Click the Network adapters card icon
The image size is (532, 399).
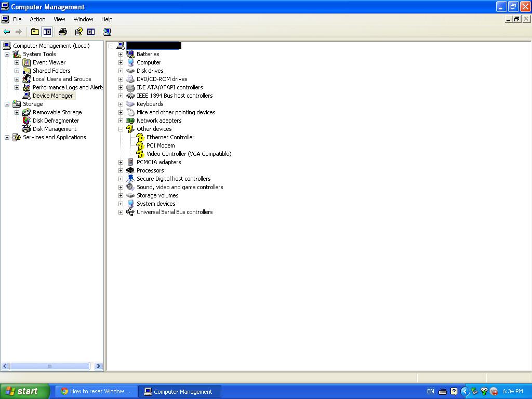[130, 121]
